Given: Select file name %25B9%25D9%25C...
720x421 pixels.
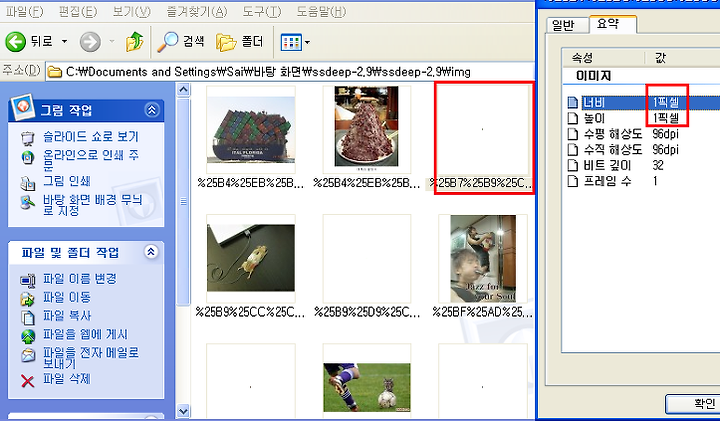Looking at the screenshot, I should click(366, 313).
